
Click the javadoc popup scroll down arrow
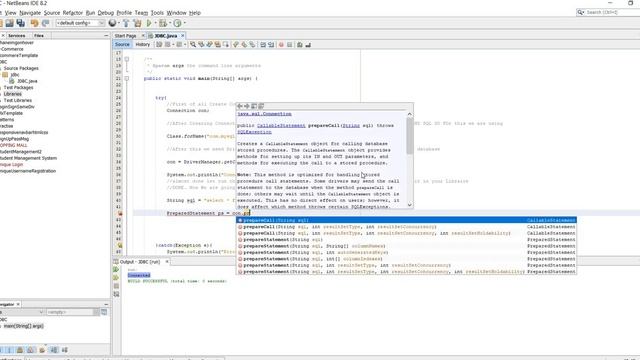pos(409,205)
